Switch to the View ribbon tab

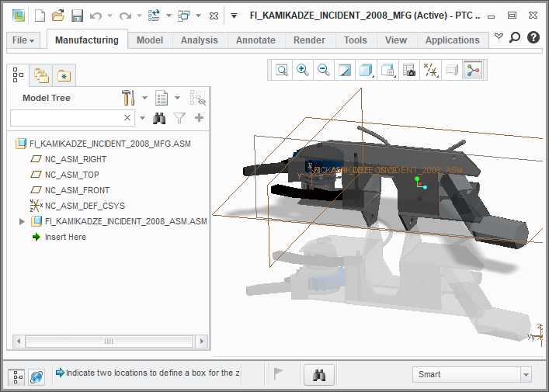(x=396, y=40)
